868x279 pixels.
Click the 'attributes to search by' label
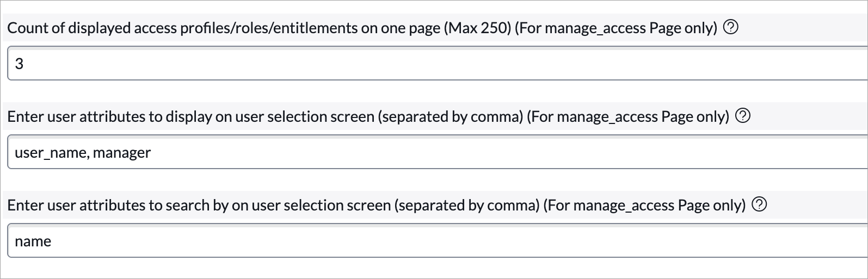click(377, 205)
